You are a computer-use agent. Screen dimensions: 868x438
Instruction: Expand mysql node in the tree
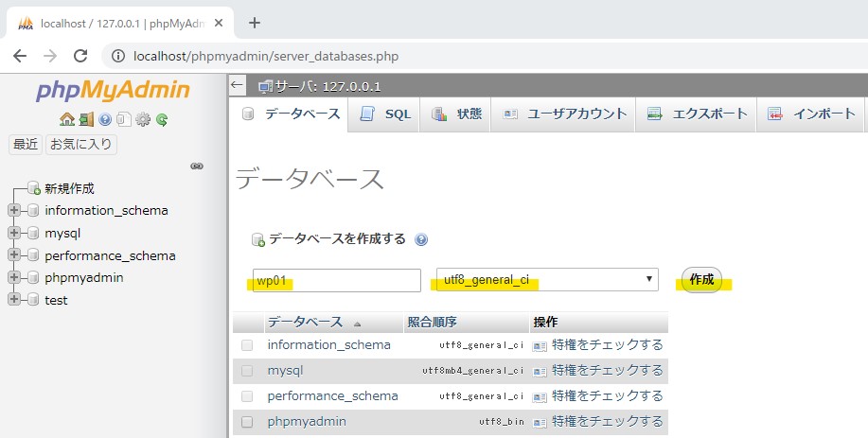coord(14,233)
